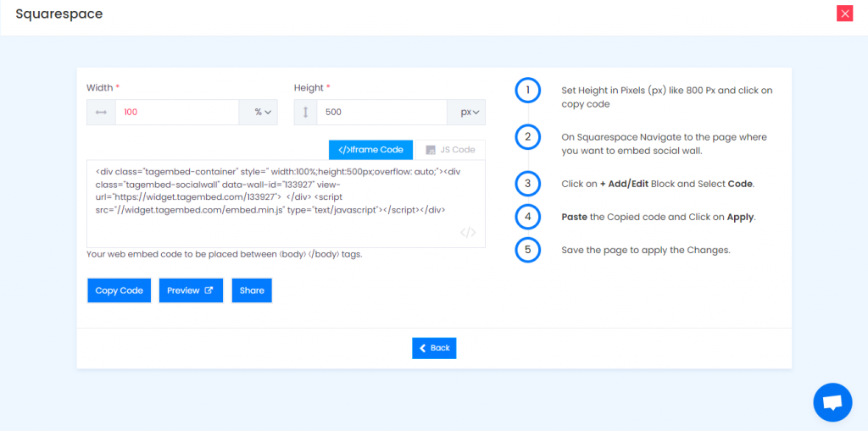Open Preview in new window
The width and height of the screenshot is (868, 431).
191,290
